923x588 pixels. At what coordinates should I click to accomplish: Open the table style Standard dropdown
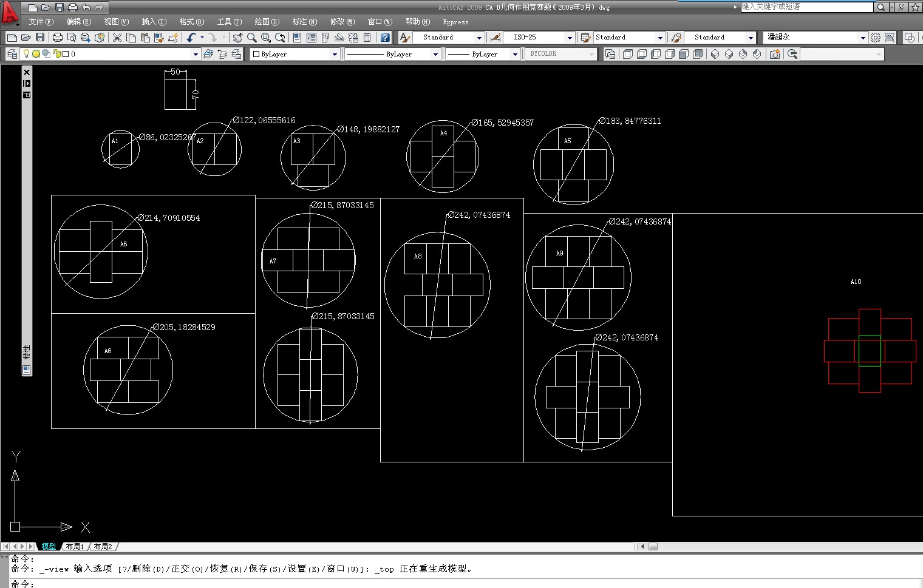point(660,38)
